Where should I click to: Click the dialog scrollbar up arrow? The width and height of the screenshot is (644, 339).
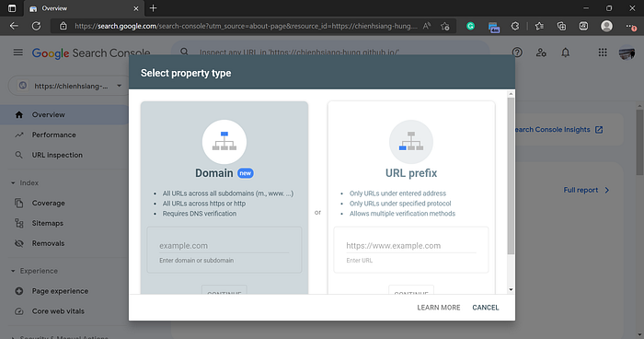click(x=511, y=94)
